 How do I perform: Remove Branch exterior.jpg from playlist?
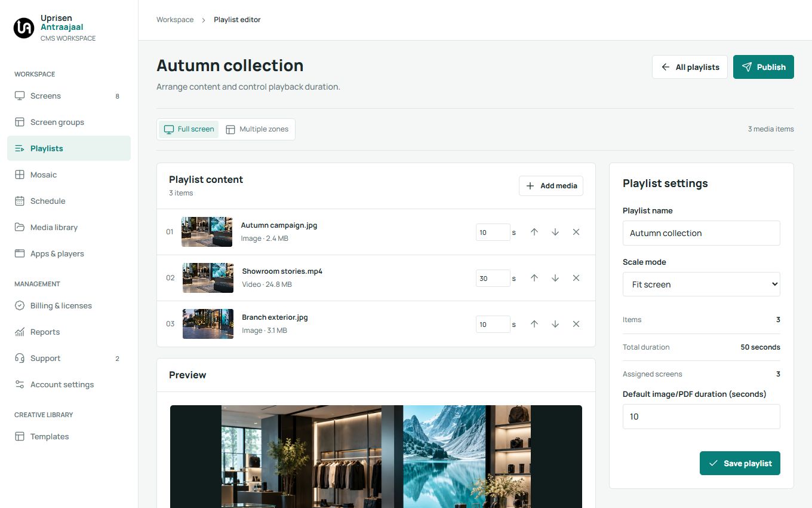pyautogui.click(x=576, y=324)
